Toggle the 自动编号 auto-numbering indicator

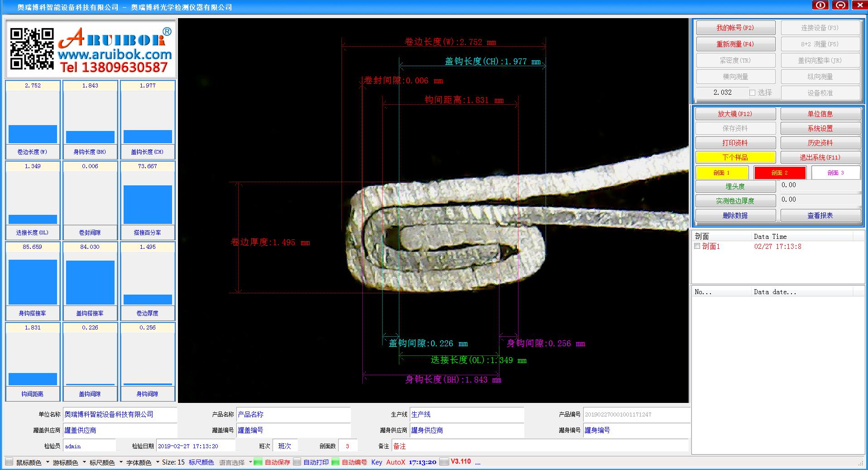pyautogui.click(x=336, y=462)
